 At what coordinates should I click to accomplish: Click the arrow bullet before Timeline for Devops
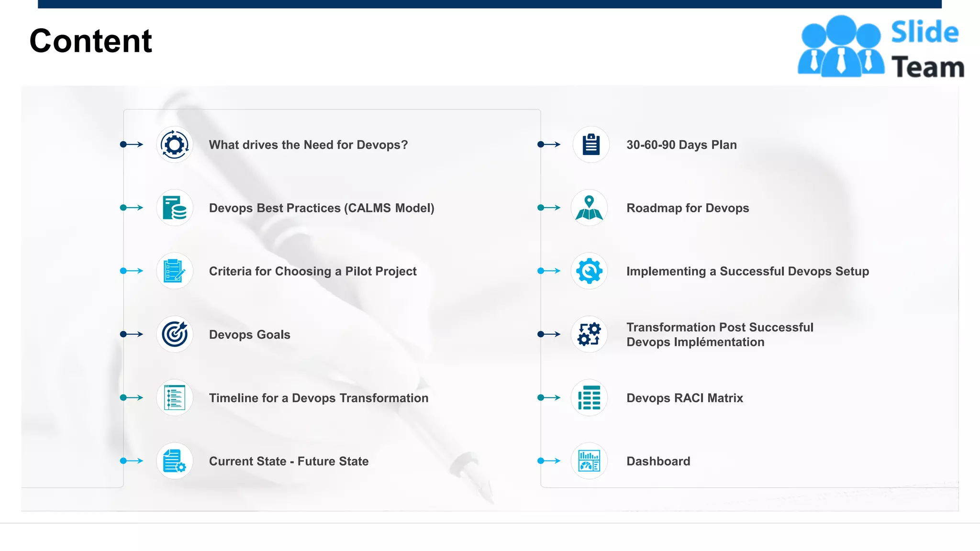(x=132, y=397)
